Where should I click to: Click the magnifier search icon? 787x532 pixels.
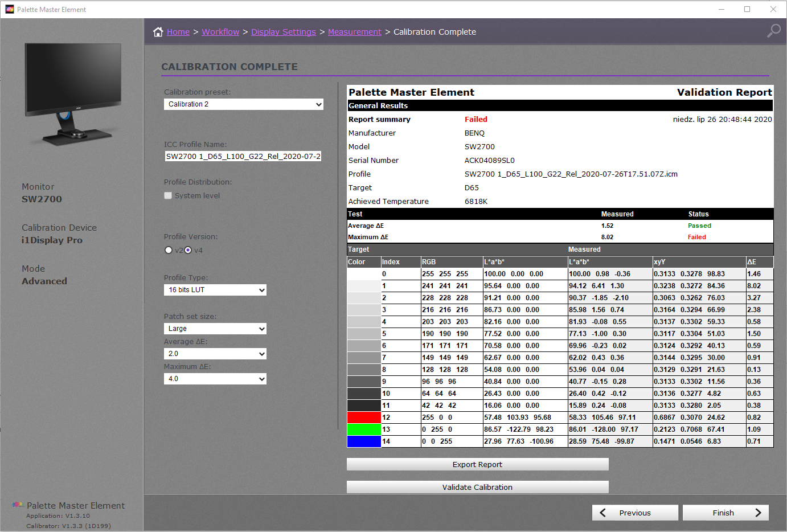773,31
